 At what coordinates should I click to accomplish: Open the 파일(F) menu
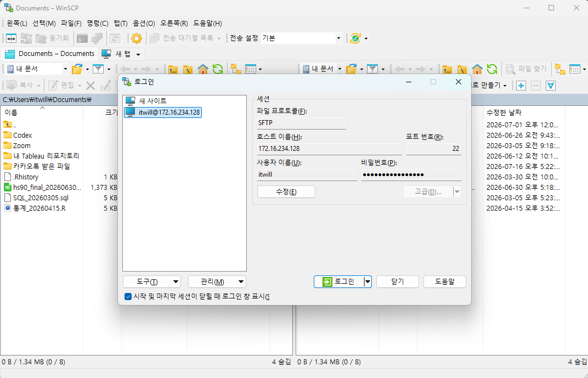pos(71,23)
